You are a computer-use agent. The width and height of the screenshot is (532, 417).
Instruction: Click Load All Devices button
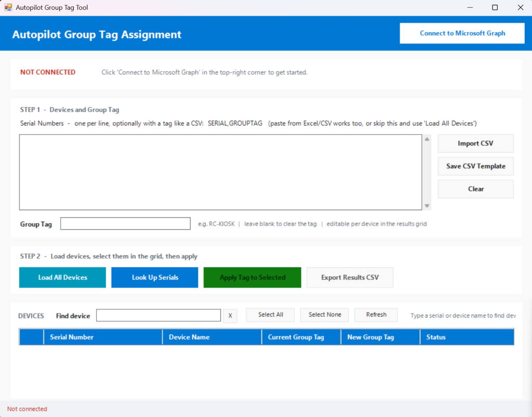click(x=62, y=278)
